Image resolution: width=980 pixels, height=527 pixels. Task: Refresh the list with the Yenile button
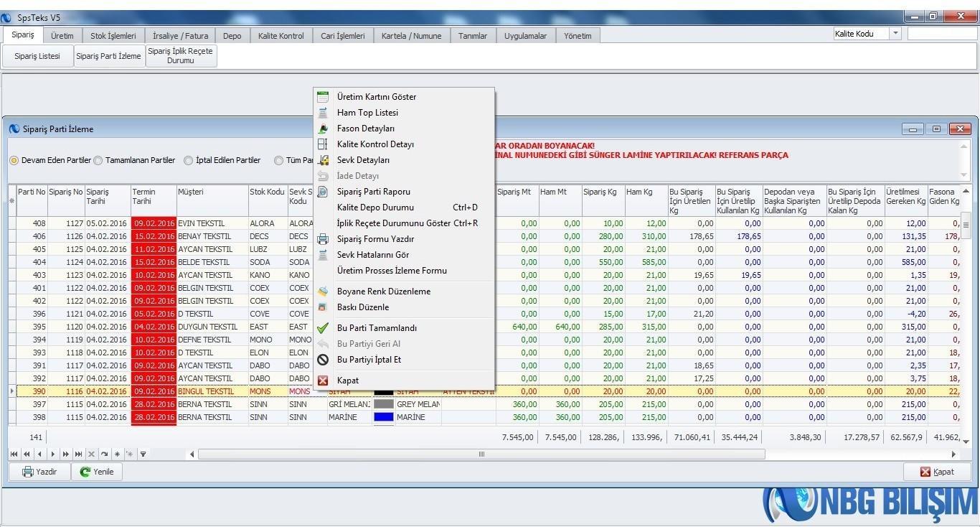(97, 472)
